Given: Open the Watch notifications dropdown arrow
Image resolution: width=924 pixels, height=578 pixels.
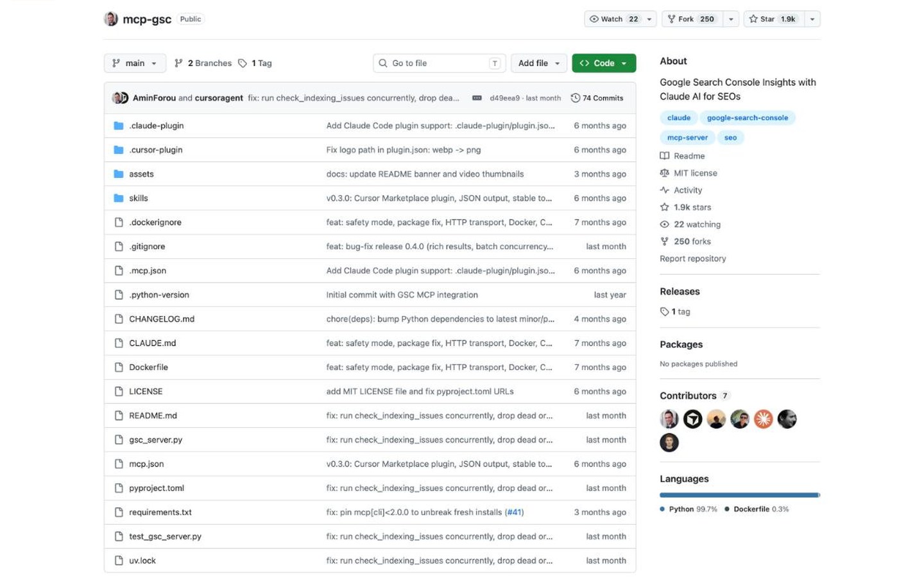Looking at the screenshot, I should pyautogui.click(x=649, y=19).
